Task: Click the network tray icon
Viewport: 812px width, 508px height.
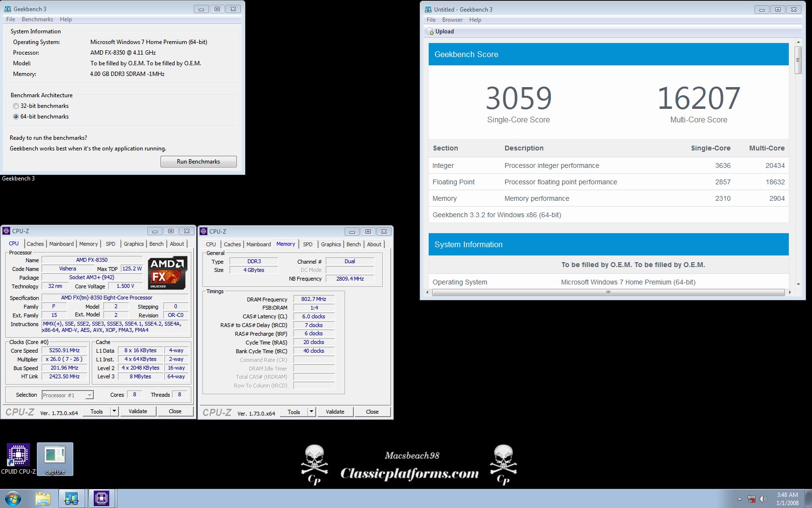Action: [752, 499]
